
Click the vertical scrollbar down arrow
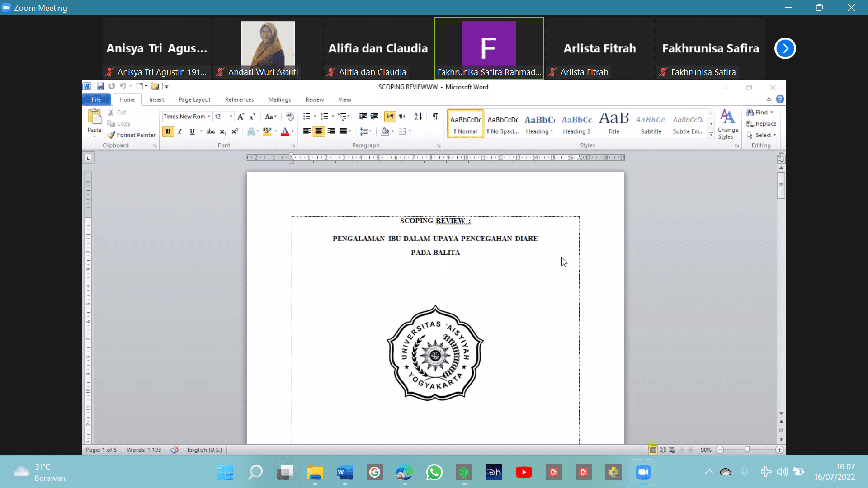click(x=781, y=413)
